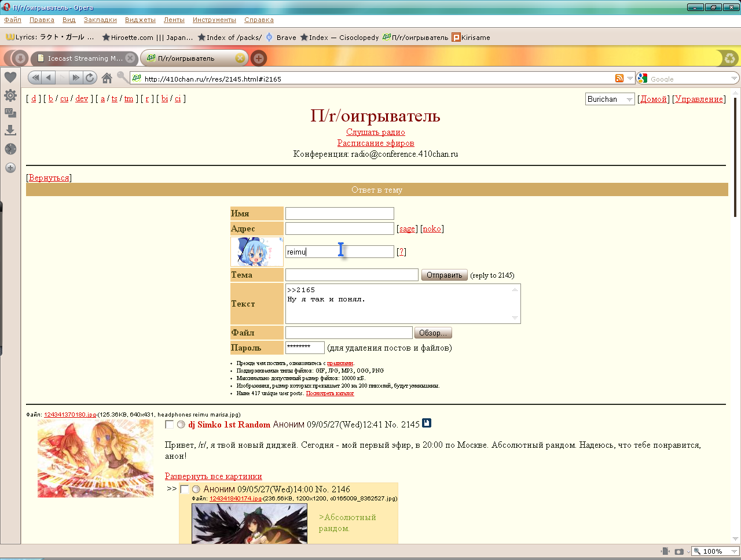The width and height of the screenshot is (741, 560).
Task: Close the Icecast Streaming tab
Action: point(130,58)
